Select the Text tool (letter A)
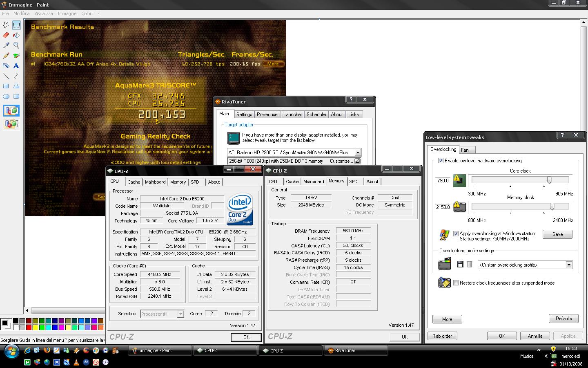Image resolution: width=588 pixels, height=368 pixels. 16,66
